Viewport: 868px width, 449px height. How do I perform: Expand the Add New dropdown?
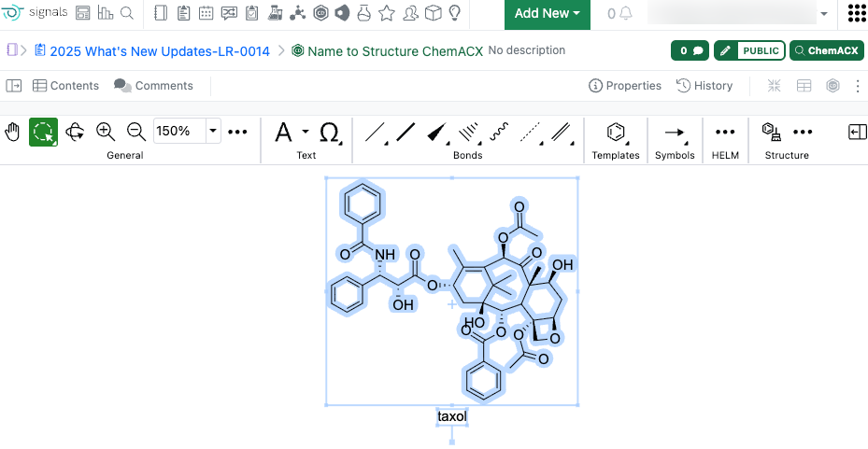coord(548,13)
